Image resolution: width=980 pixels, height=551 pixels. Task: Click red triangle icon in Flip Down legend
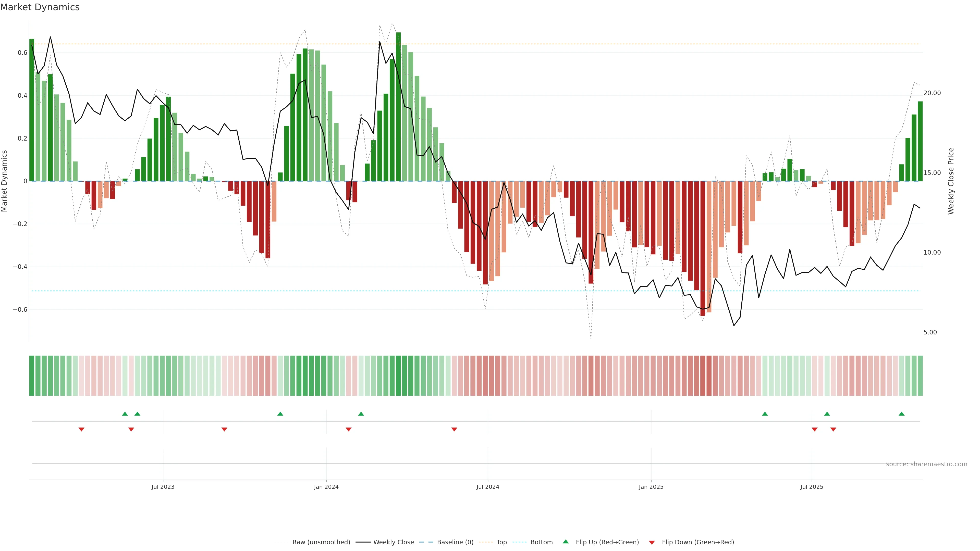pyautogui.click(x=652, y=543)
